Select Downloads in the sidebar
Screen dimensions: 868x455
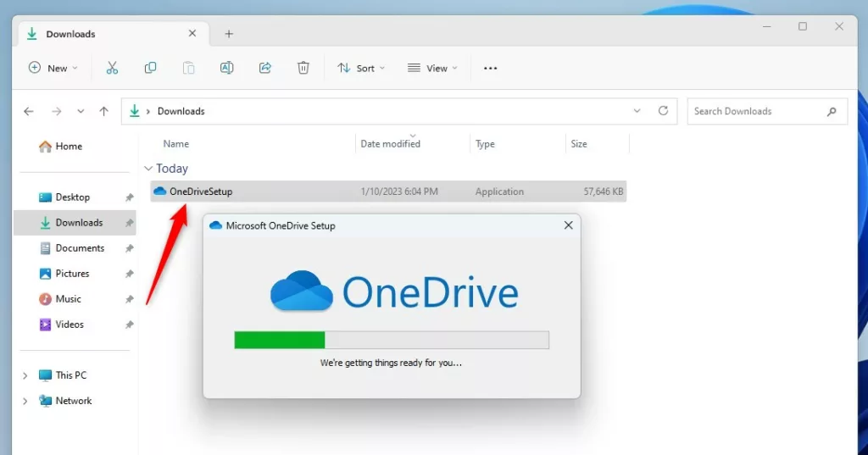click(x=75, y=223)
